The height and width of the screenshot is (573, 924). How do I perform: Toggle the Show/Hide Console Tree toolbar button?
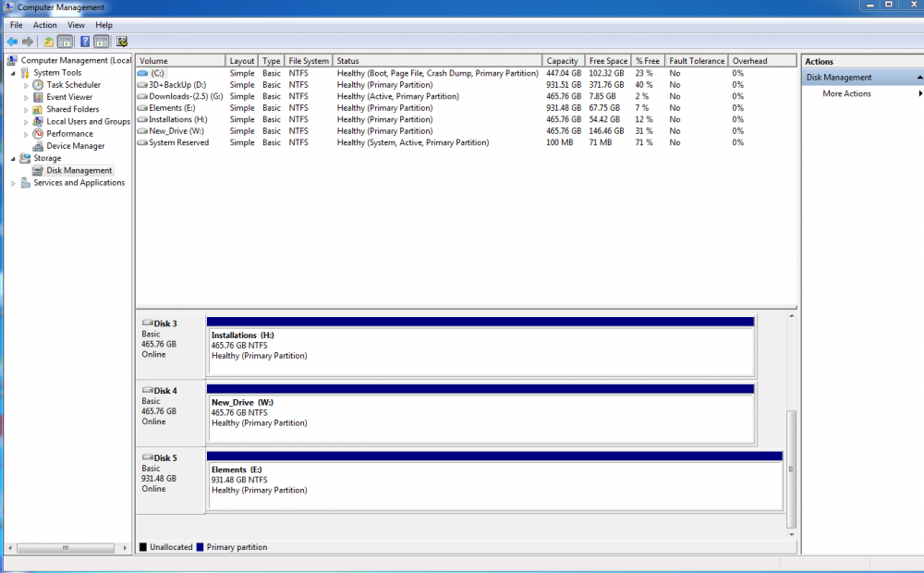66,42
